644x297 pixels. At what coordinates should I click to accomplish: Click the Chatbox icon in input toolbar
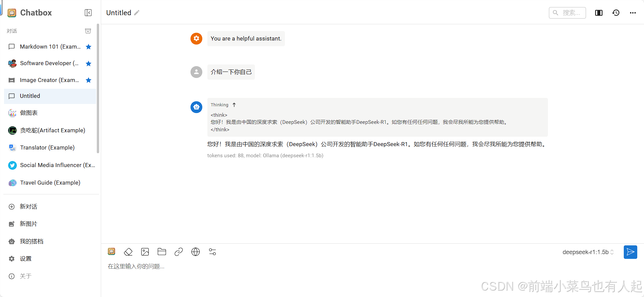[112, 251]
